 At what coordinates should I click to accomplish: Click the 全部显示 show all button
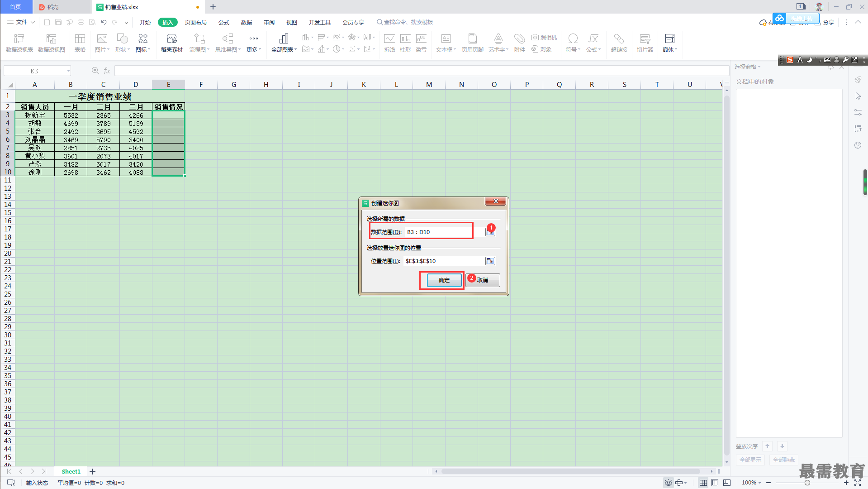[750, 460]
